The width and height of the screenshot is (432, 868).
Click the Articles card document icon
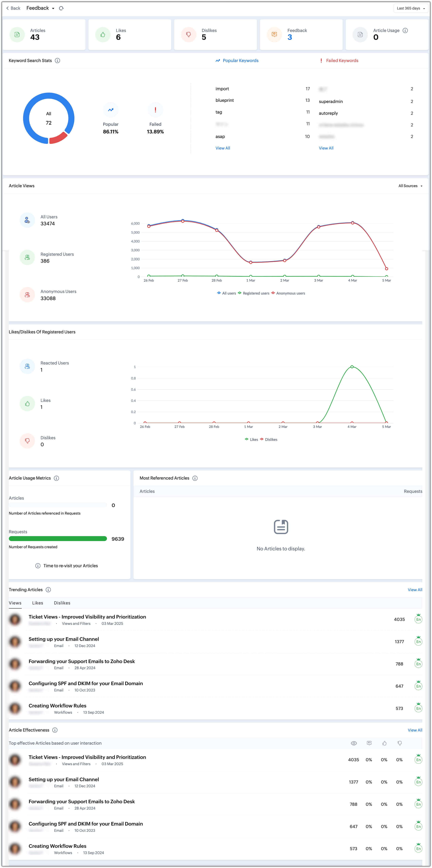click(x=17, y=34)
